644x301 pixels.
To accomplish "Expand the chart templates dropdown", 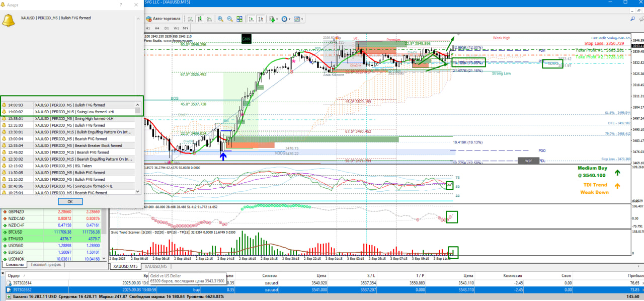I will click(298, 19).
